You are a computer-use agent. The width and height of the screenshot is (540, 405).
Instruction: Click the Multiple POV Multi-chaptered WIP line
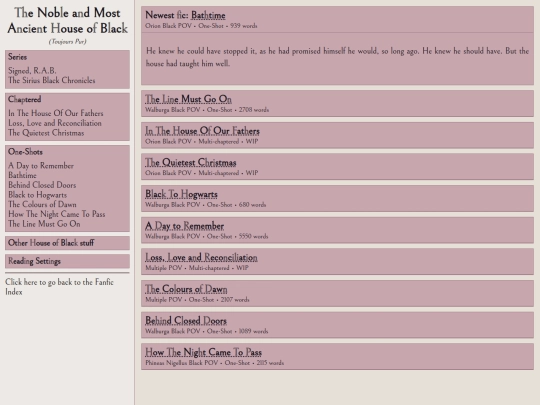(x=197, y=268)
